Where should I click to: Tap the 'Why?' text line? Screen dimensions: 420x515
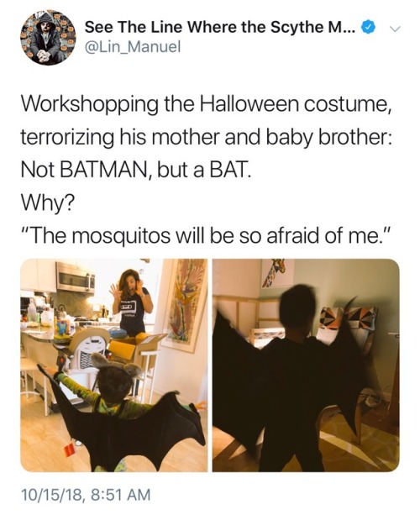pos(48,203)
